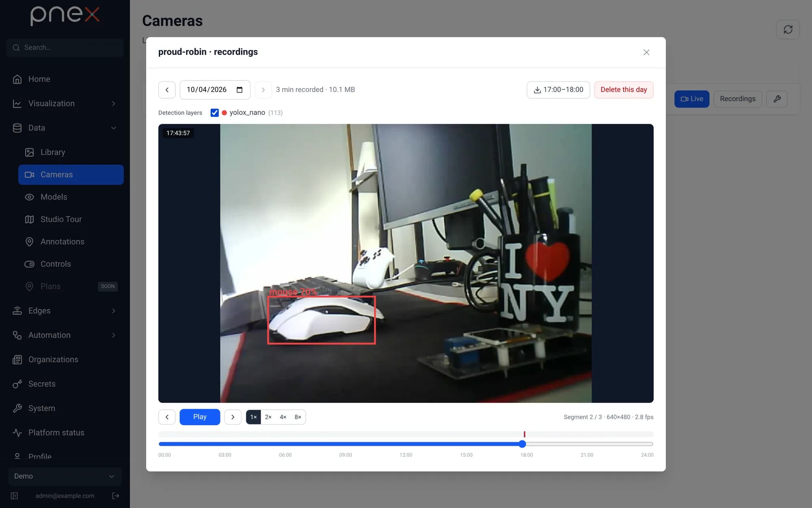Click the timeline slider handle
812x508 pixels.
(x=523, y=444)
